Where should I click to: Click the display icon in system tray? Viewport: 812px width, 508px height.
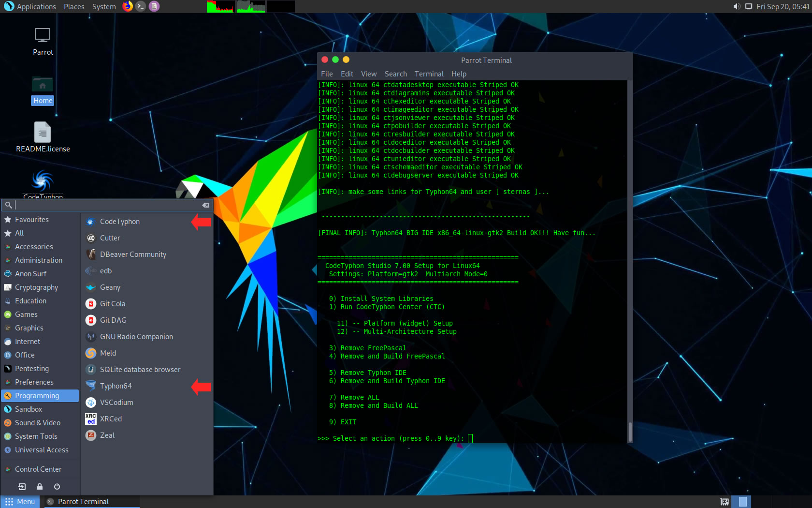[x=748, y=6]
